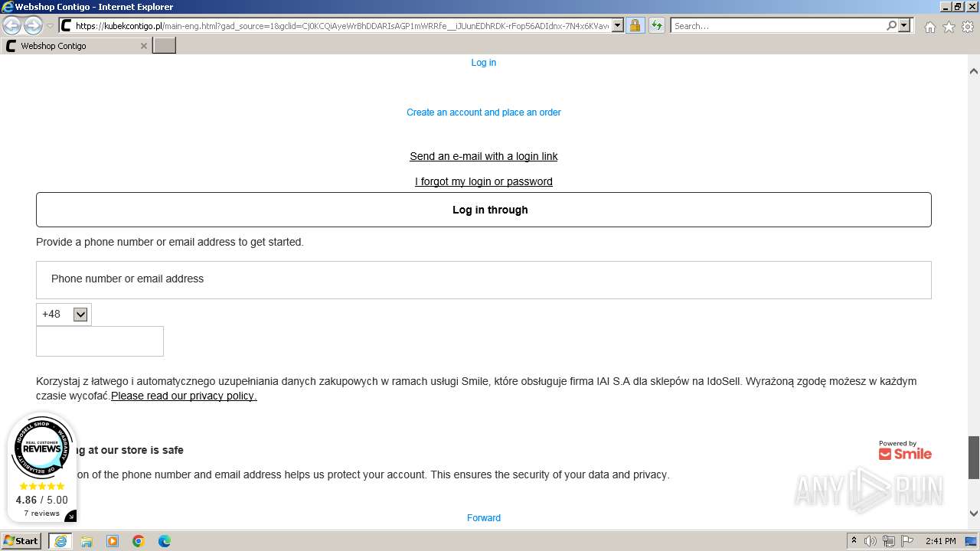The width and height of the screenshot is (980, 551).
Task: Open the recent pages dropdown arrow
Action: coord(50,26)
